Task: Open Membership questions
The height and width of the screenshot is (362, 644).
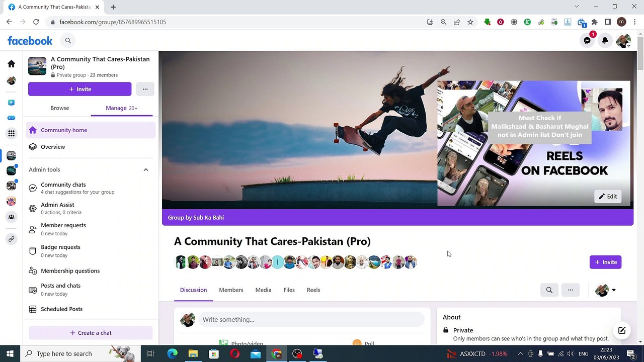Action: pos(91,271)
